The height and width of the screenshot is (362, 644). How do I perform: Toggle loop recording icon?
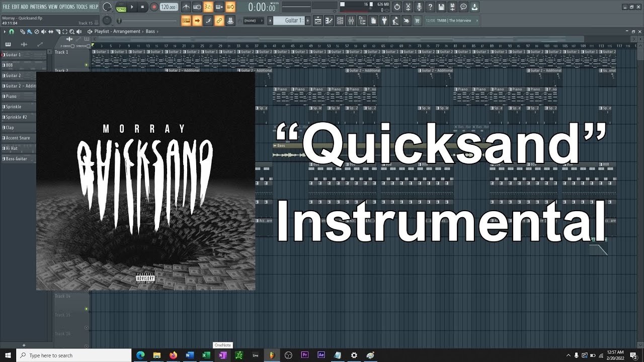tap(230, 7)
